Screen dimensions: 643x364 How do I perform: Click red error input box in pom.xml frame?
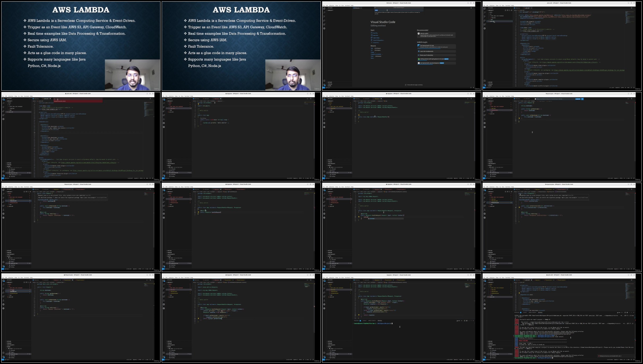[x=78, y=99]
